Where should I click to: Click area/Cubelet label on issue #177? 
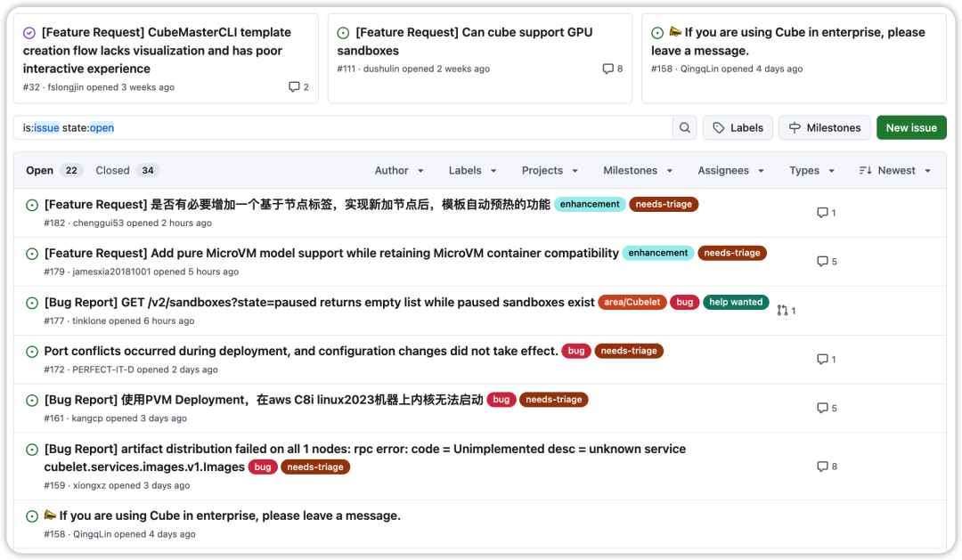click(x=632, y=302)
